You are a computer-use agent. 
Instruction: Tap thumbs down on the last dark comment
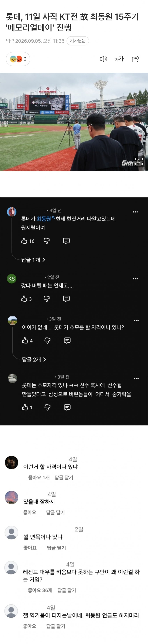click(47, 407)
